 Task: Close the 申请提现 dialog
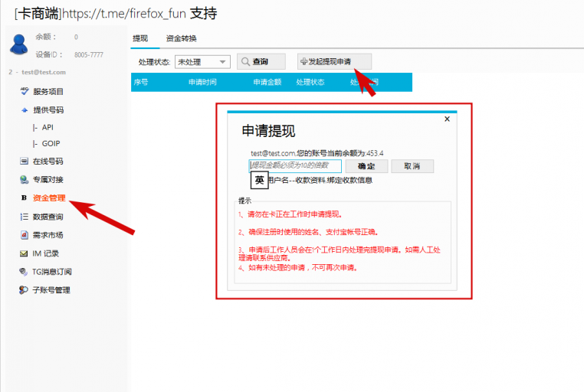447,119
